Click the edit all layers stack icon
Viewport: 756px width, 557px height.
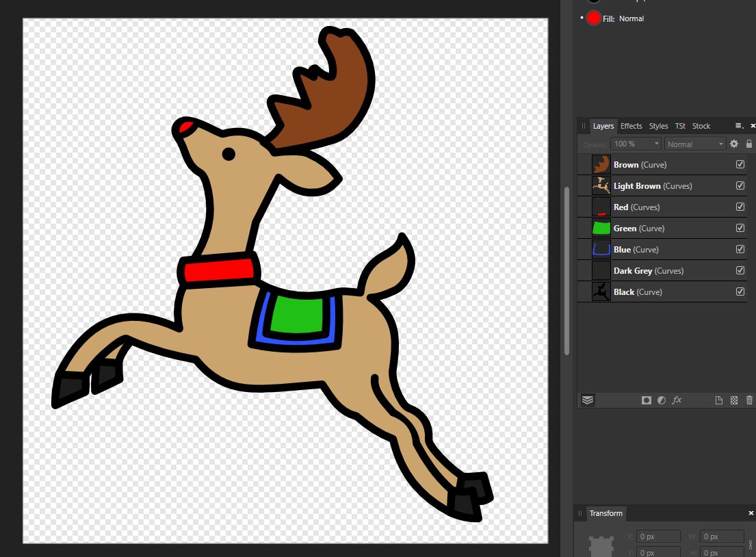click(x=588, y=400)
